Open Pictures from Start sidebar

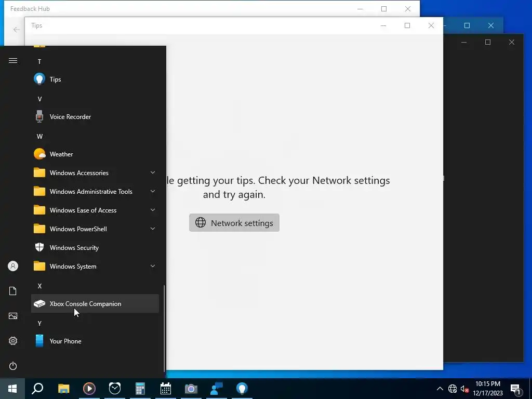click(x=13, y=316)
